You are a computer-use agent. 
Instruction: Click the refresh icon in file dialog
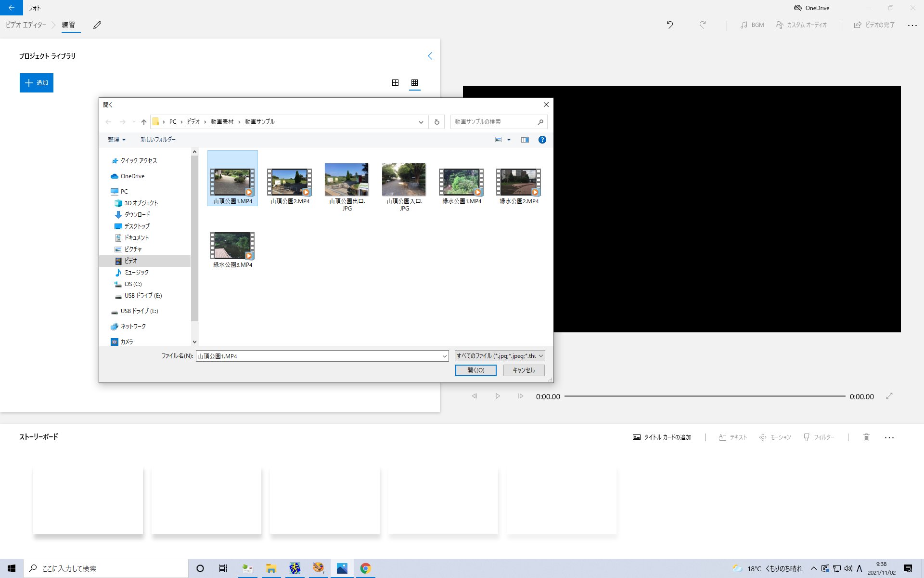point(436,122)
